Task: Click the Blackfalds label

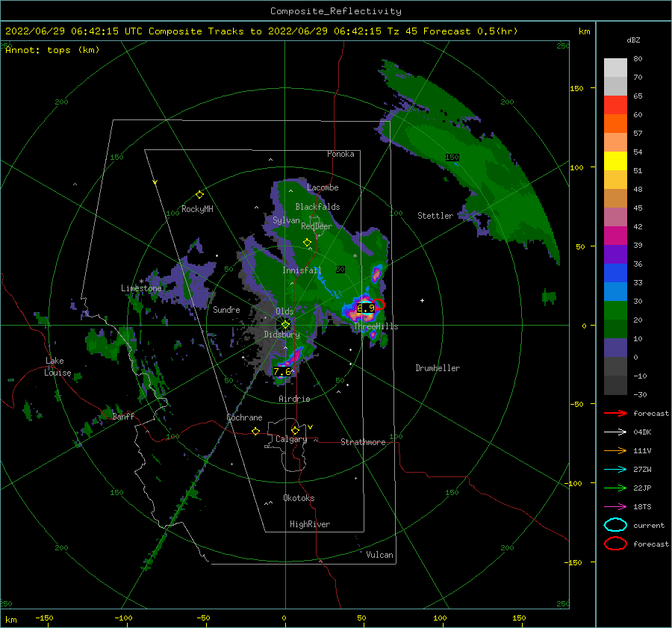Action: point(317,207)
